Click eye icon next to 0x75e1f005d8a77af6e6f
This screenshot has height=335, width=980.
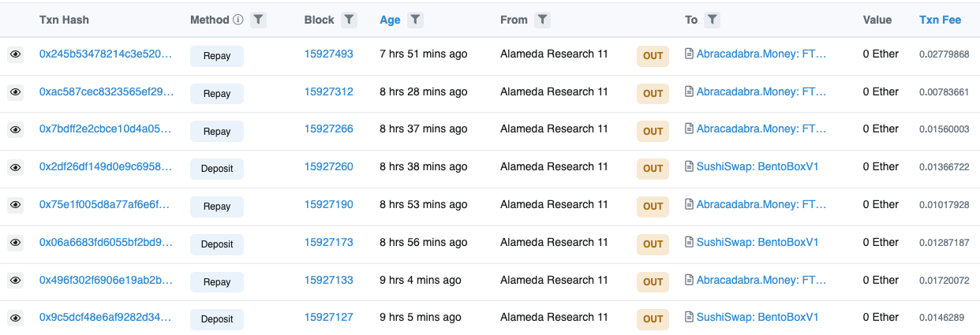pos(15,206)
